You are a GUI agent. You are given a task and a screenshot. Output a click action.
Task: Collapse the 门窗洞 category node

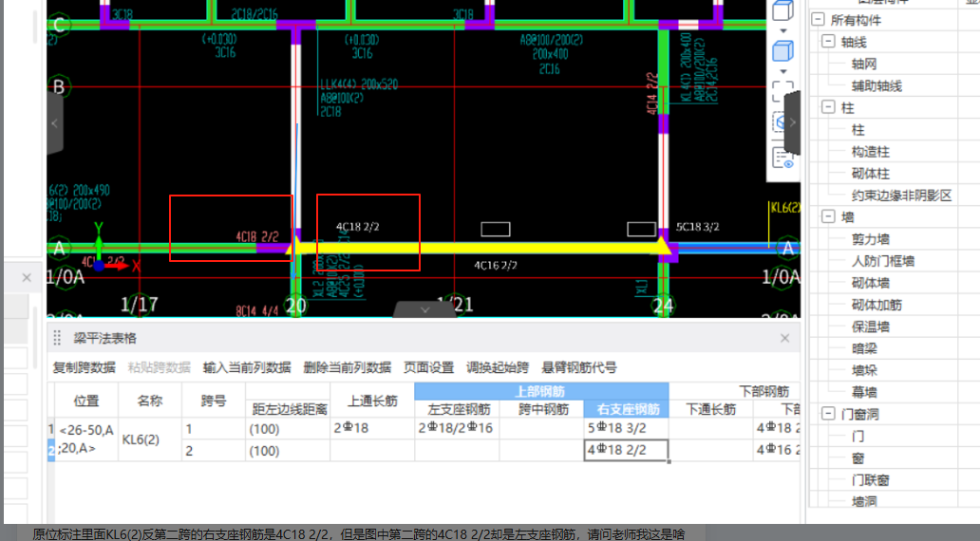(x=828, y=413)
